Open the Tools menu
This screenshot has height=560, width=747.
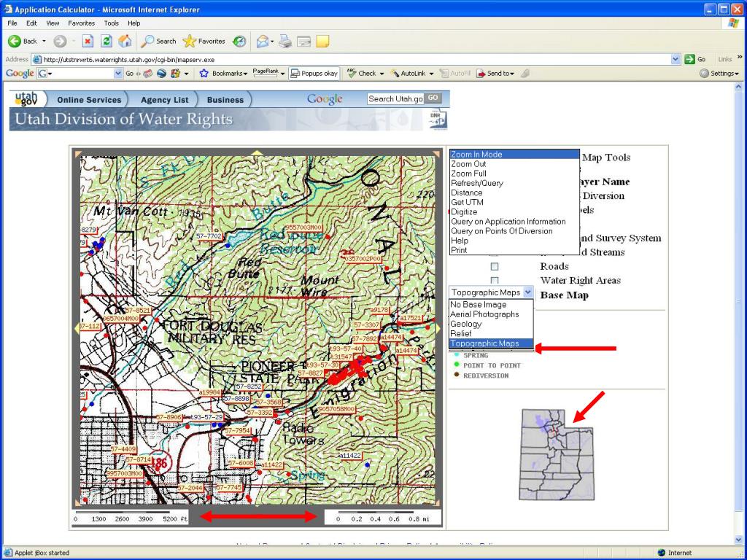pos(111,23)
